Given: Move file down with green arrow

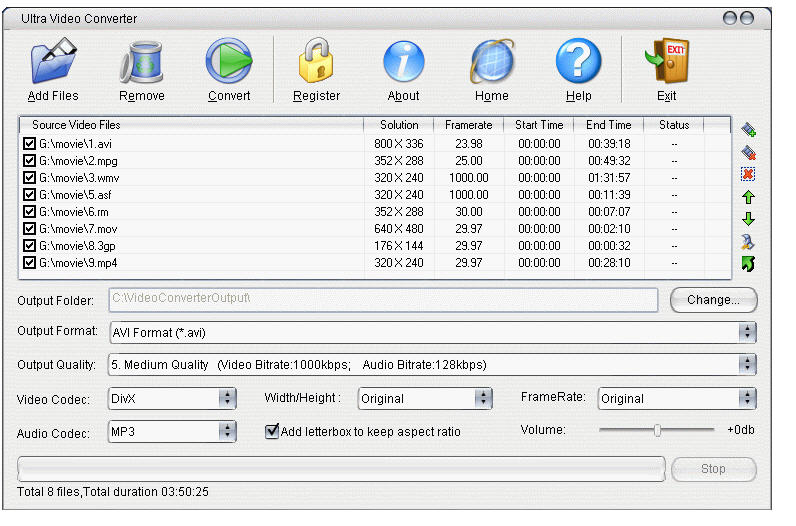Looking at the screenshot, I should (748, 219).
